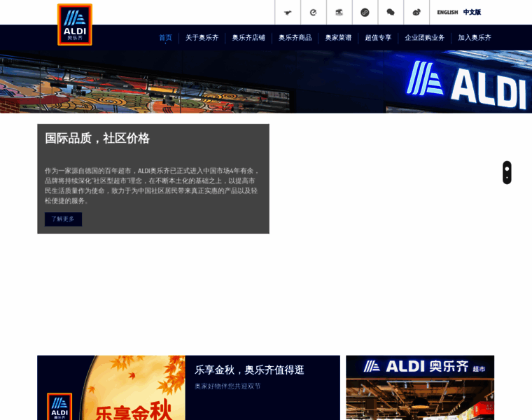
Task: Click the ALDI storefront hero banner
Action: 266,82
